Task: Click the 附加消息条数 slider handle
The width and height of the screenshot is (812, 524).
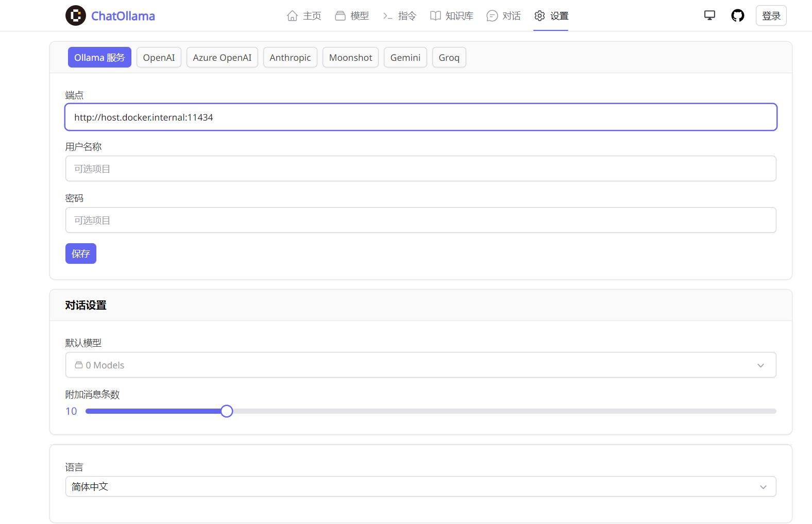Action: coord(227,411)
